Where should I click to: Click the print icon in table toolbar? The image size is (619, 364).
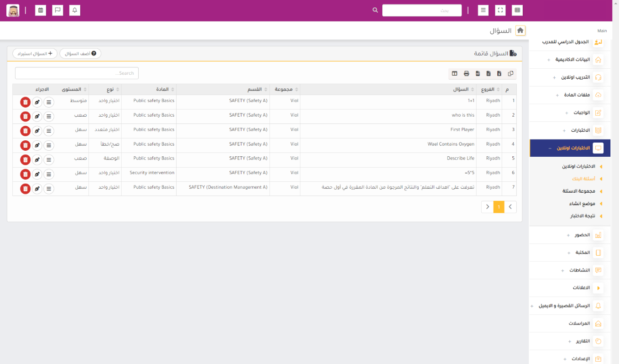(x=466, y=73)
